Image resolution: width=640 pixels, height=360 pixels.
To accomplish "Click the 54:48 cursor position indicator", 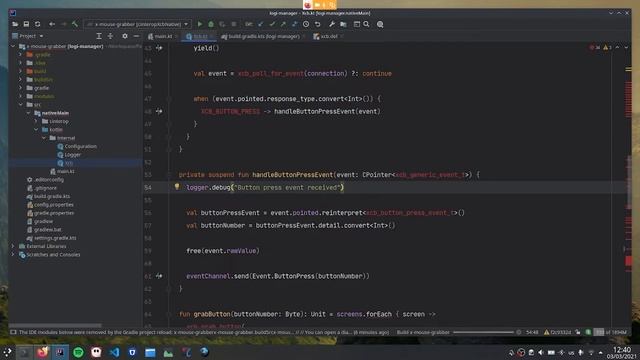I will click(x=532, y=333).
